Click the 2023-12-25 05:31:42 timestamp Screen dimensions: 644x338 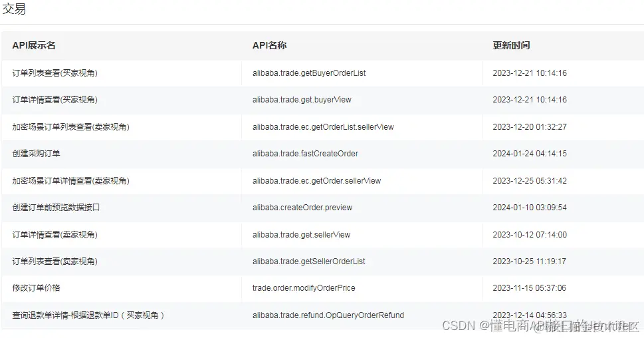point(530,181)
